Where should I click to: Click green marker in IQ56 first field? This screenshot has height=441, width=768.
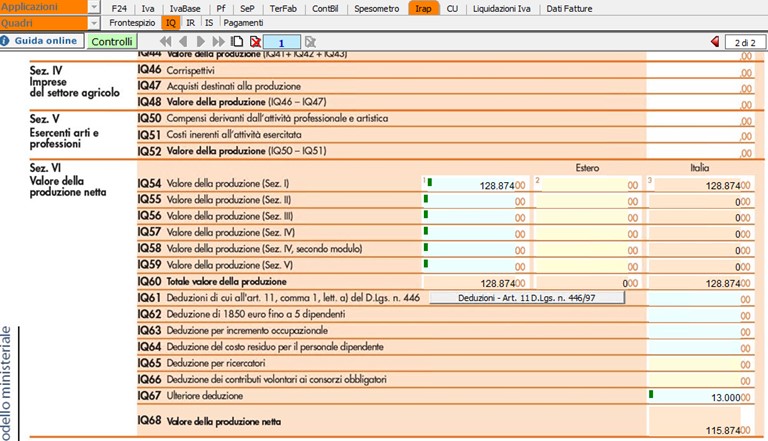point(426,215)
